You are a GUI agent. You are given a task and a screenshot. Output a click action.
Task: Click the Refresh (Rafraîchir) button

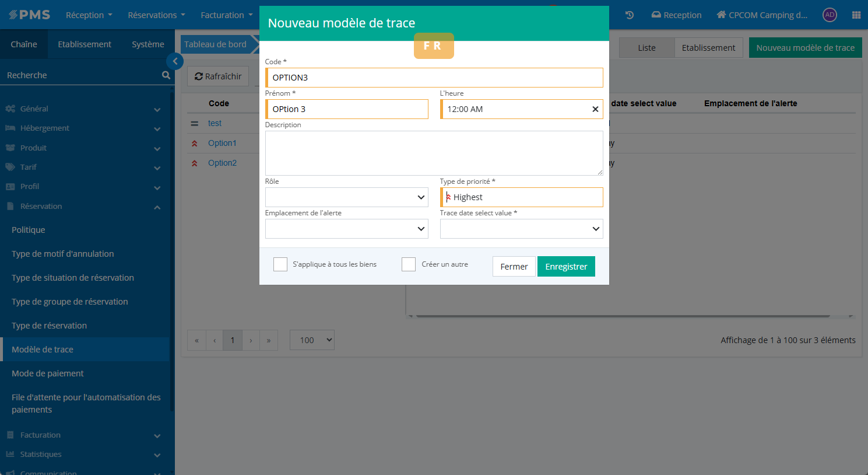tap(218, 76)
